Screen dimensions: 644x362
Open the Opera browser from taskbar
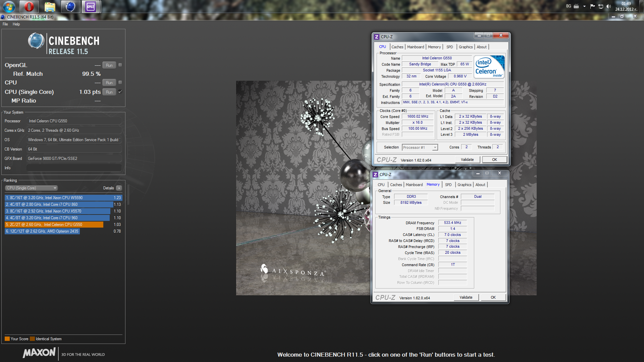pos(29,6)
